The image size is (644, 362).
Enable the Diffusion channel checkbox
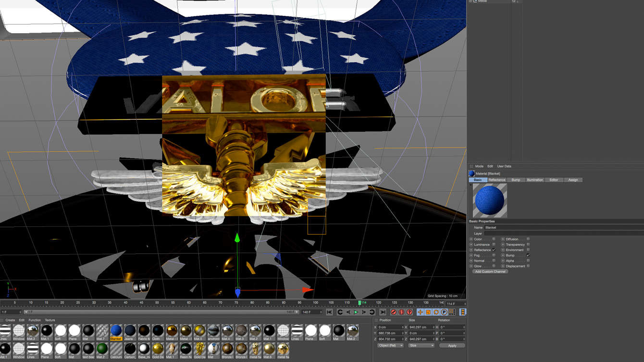click(528, 239)
